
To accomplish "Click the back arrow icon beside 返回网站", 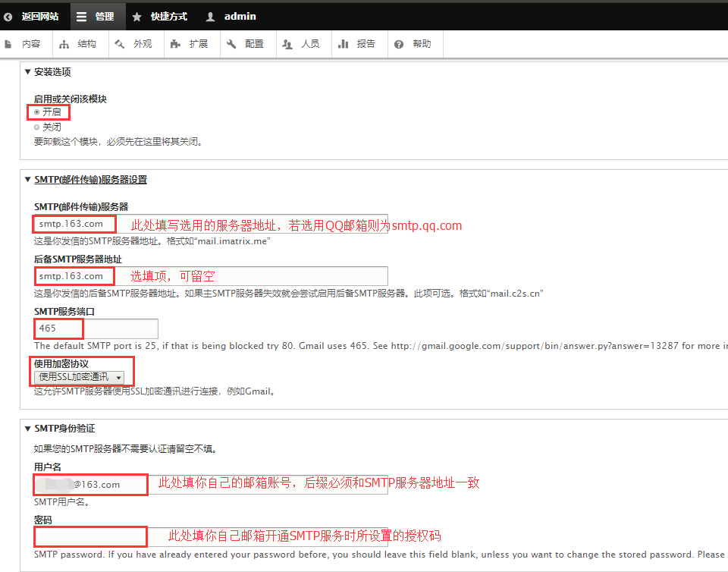I will pyautogui.click(x=8, y=17).
